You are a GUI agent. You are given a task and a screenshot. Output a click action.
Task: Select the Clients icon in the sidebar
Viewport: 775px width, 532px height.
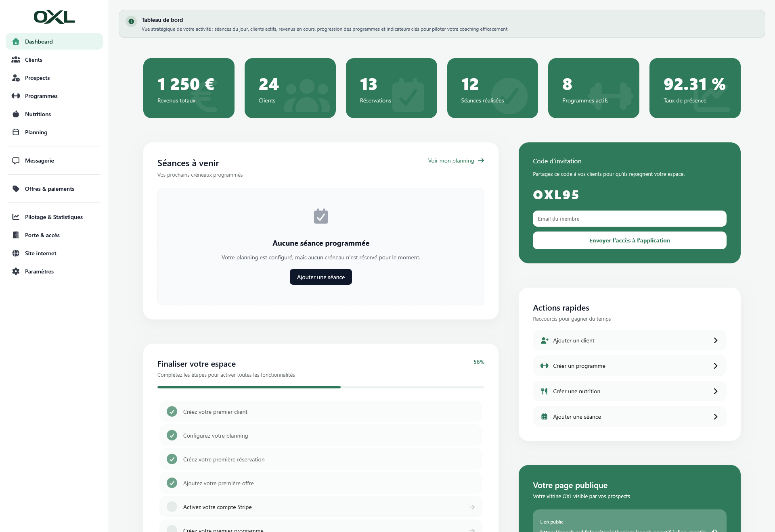pyautogui.click(x=16, y=59)
